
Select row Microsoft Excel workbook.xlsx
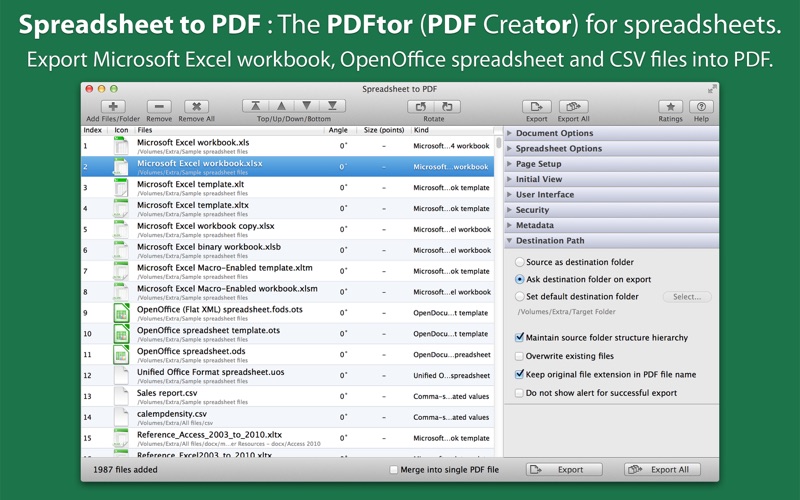(x=288, y=167)
